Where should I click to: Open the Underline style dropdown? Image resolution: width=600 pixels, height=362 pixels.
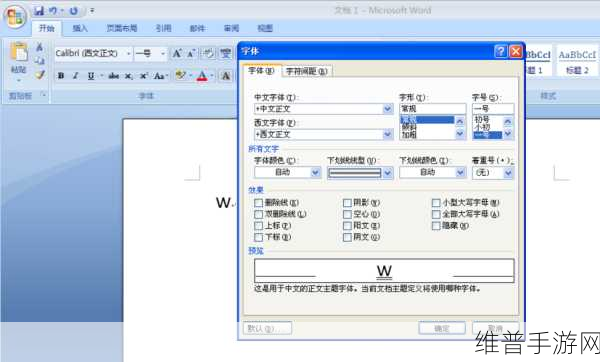(388, 173)
